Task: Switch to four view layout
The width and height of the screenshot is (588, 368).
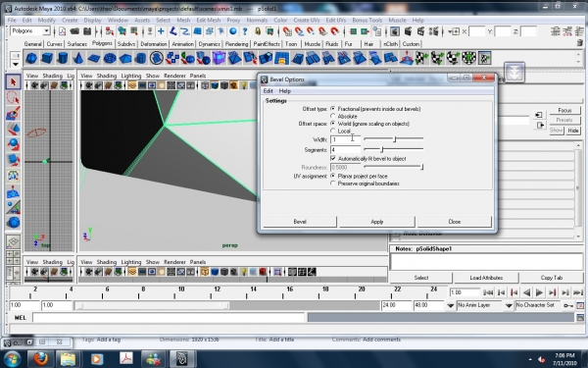Action: tap(14, 257)
